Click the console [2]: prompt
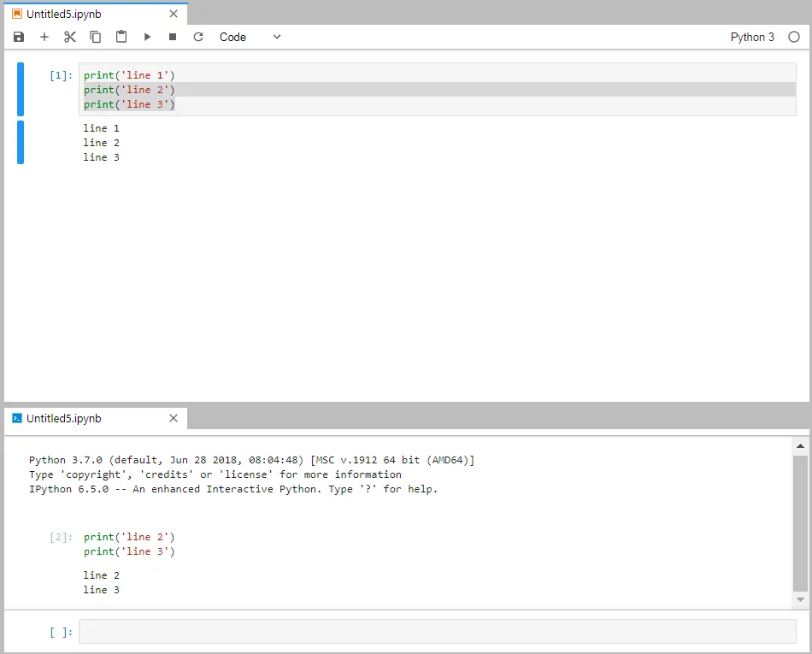 (61, 537)
